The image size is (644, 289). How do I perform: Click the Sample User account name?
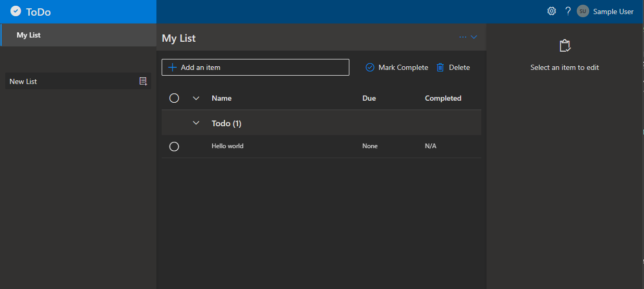[x=613, y=11]
